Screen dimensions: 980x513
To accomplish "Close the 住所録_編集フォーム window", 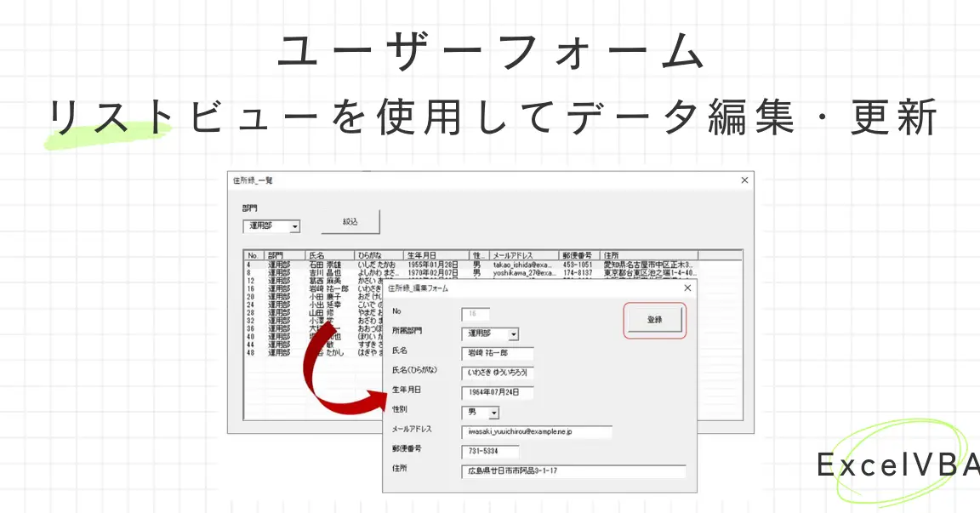I will [687, 288].
